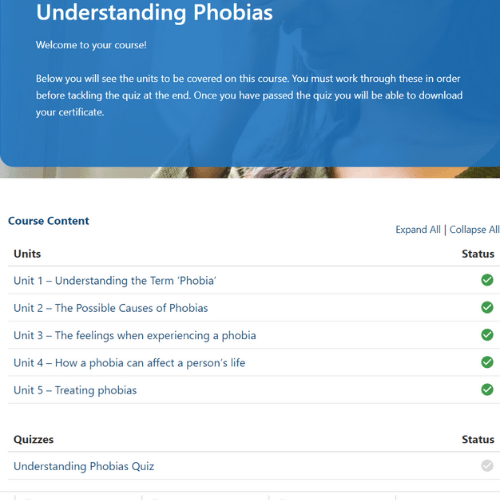
Task: Click the Status header above units
Action: (478, 254)
